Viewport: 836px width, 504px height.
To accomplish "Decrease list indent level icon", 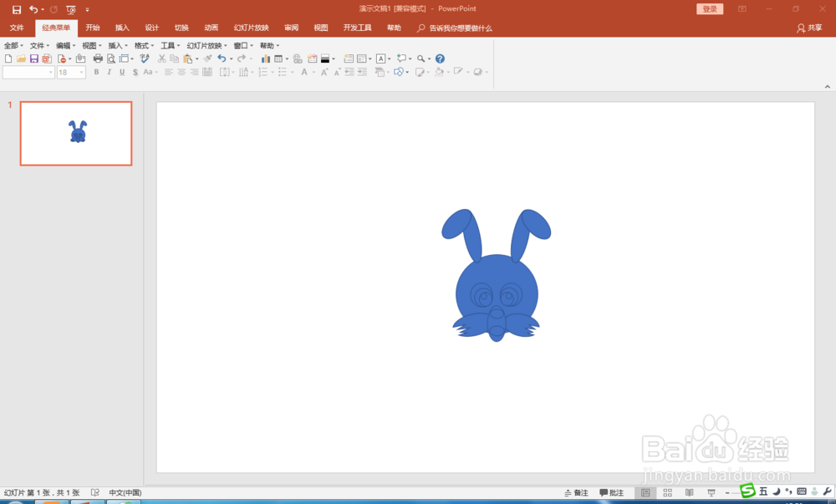I will pos(349,72).
